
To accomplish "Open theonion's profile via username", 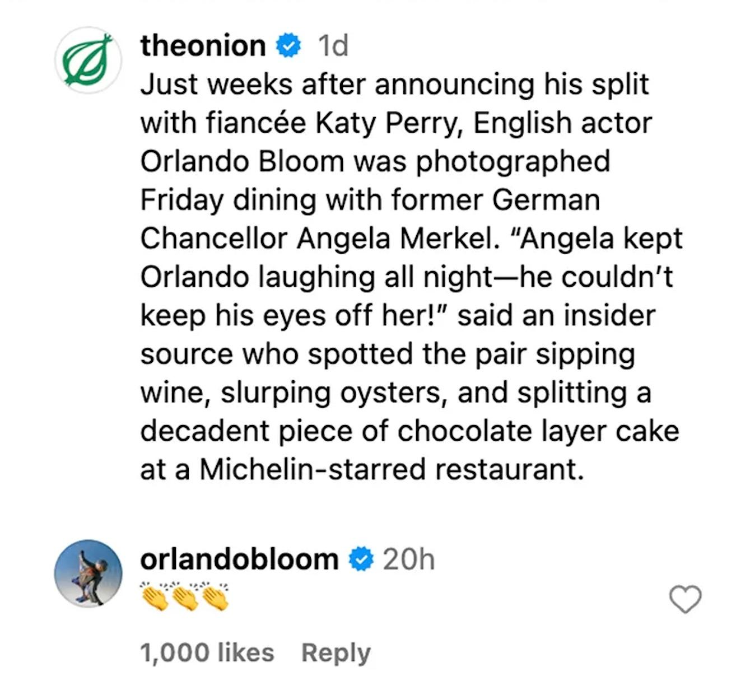I will [x=203, y=45].
